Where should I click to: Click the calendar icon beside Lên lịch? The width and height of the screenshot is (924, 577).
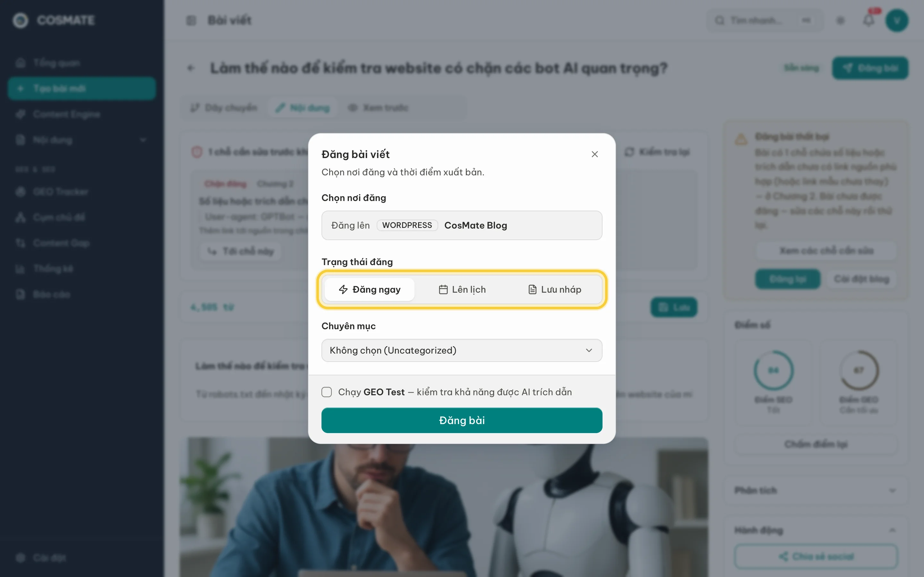click(x=443, y=289)
